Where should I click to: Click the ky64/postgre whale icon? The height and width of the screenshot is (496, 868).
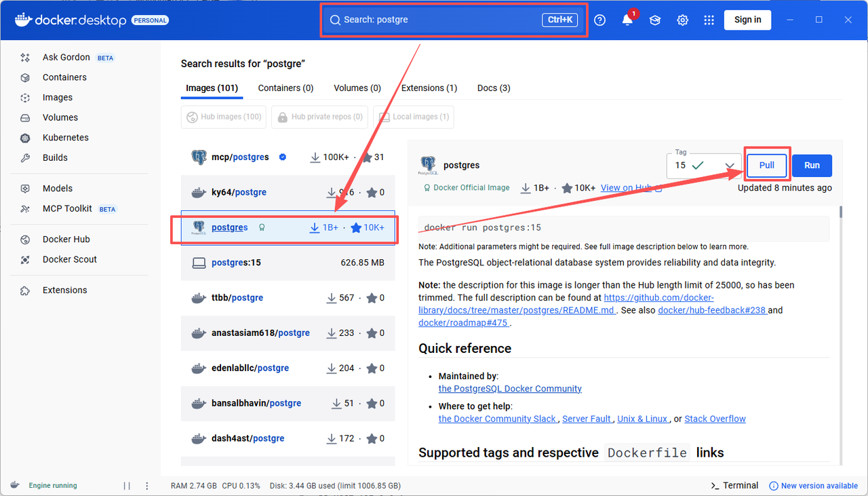(x=199, y=193)
